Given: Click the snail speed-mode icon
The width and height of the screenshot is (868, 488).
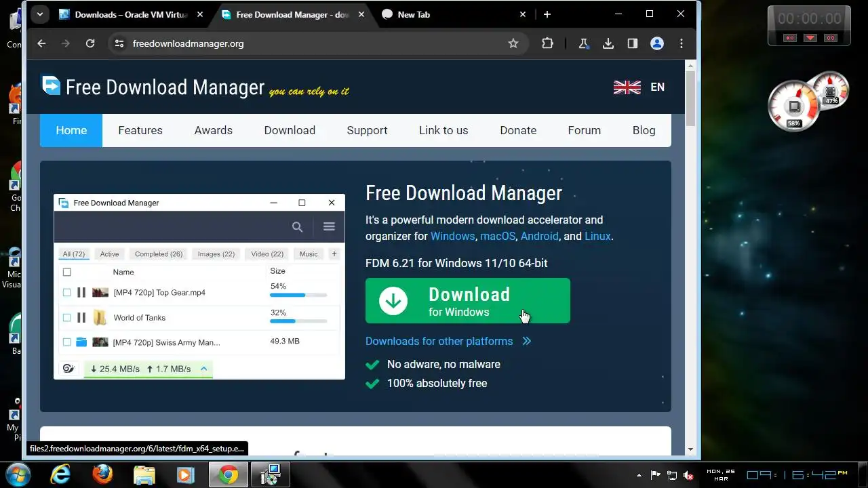Looking at the screenshot, I should (x=68, y=369).
